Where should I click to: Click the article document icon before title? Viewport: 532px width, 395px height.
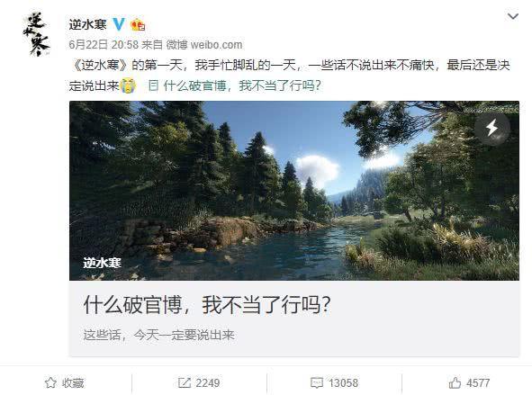(153, 85)
